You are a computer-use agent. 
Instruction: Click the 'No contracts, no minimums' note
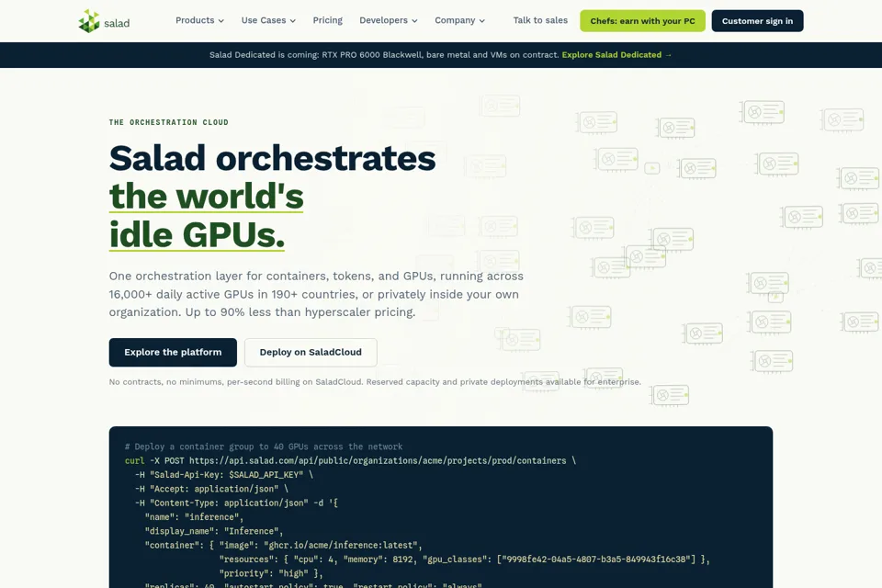(375, 381)
